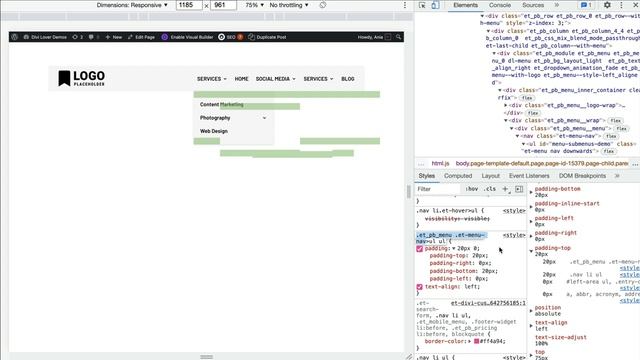
Task: Click the breadcrumb left ellipsis
Action: (421, 164)
